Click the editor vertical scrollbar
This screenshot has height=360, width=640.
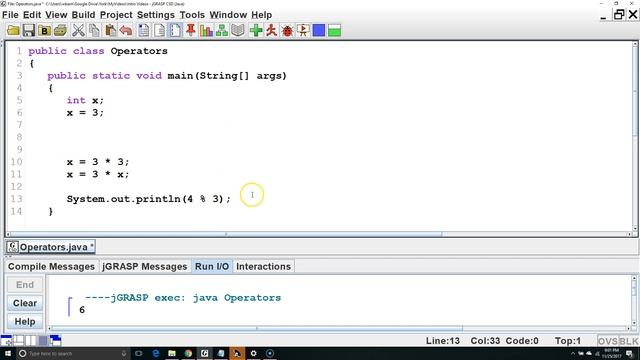coord(635,90)
